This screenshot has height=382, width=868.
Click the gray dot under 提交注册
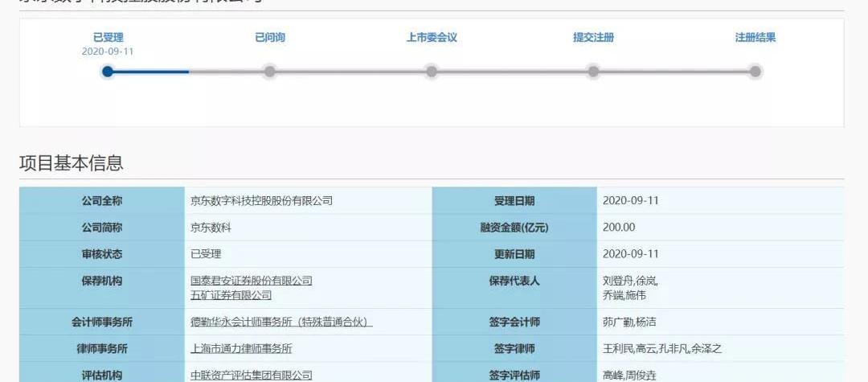pos(593,72)
